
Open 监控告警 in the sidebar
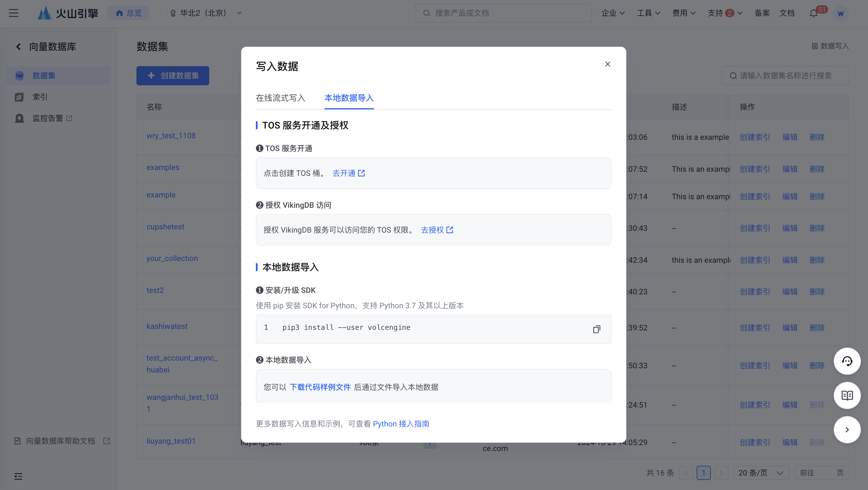tap(58, 118)
